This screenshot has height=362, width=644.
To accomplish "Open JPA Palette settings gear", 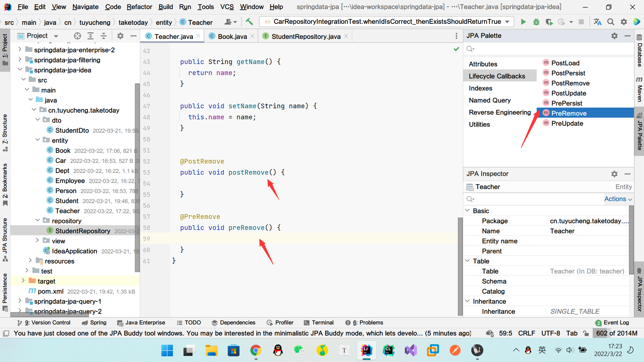I will [614, 36].
